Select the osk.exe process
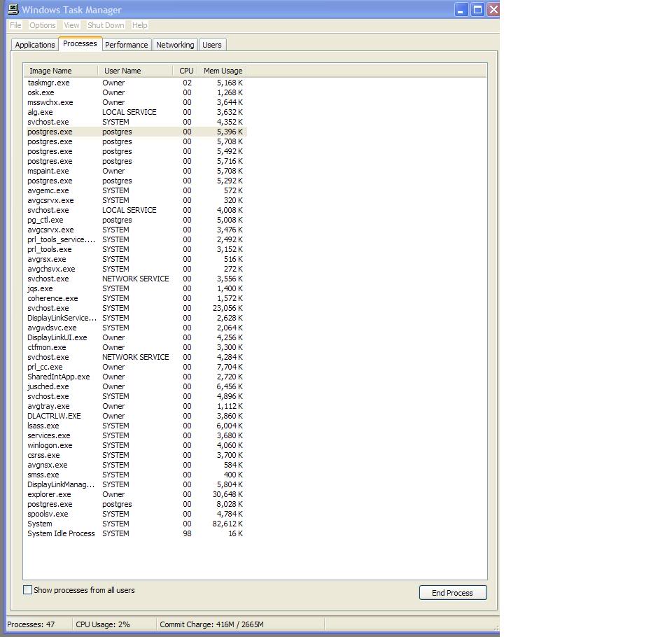The image size is (672, 637). click(136, 92)
